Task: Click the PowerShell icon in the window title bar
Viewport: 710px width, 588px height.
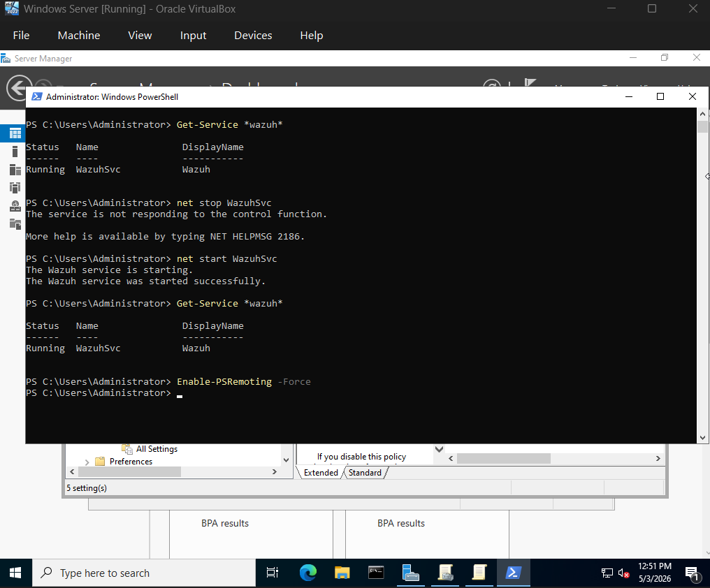Action: (x=36, y=96)
